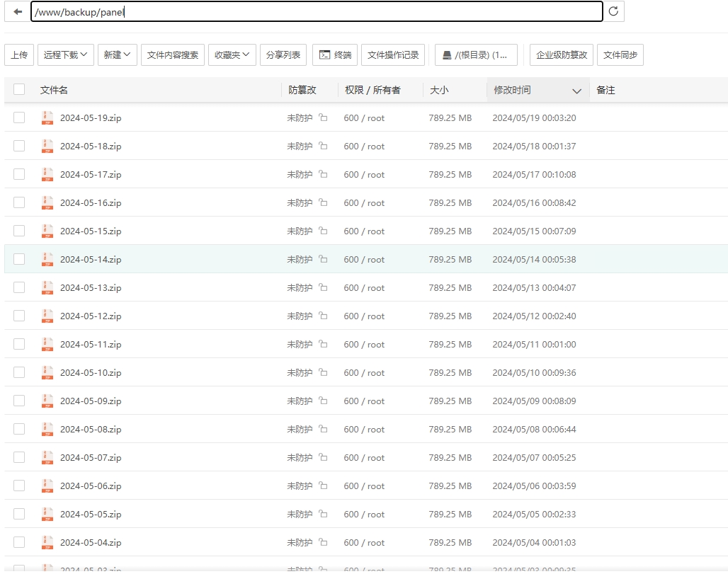Click the zip icon for 2024-05-07.zip
728x574 pixels.
[47, 457]
